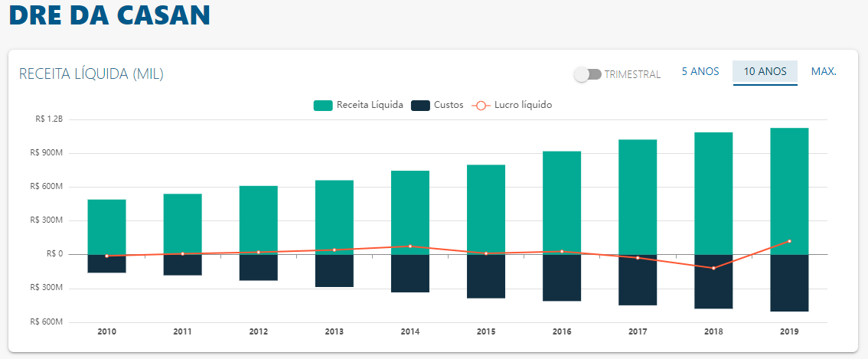Click the 2015 net profit line point
868x359 pixels.
click(486, 253)
